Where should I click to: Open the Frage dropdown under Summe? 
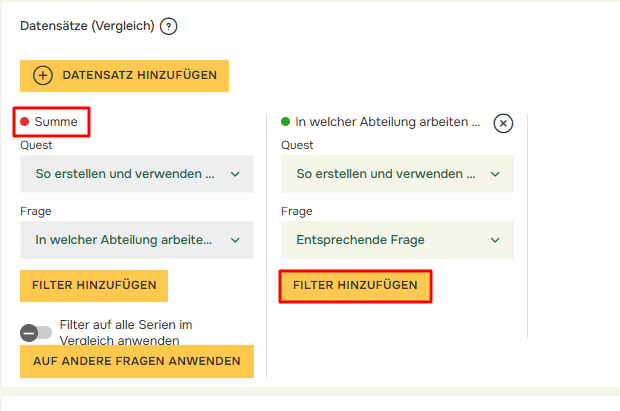pyautogui.click(x=136, y=240)
